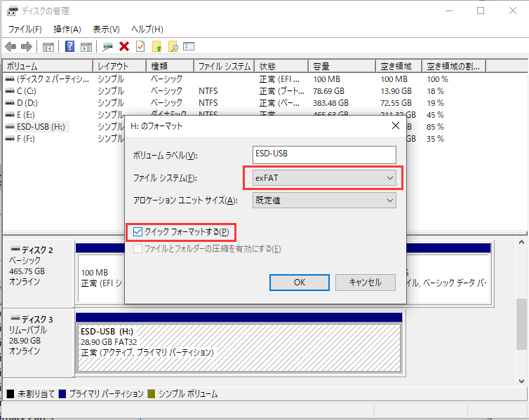Click scroll down arrow in disk pane
The image size is (529, 420).
[521, 381]
